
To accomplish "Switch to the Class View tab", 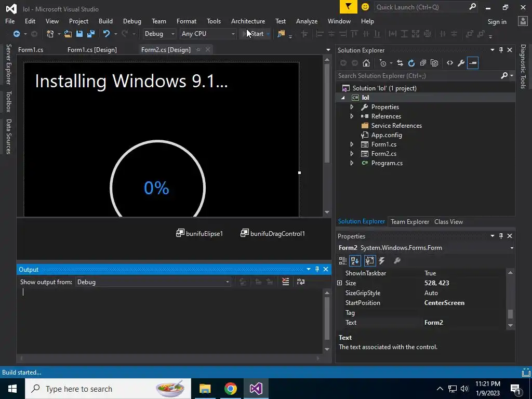I will pyautogui.click(x=448, y=221).
